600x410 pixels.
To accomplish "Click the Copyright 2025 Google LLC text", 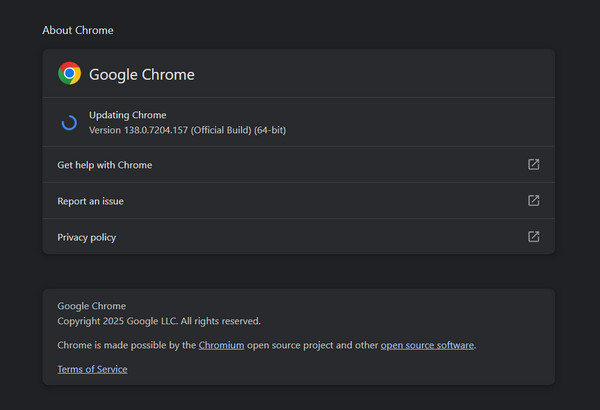I will 159,321.
